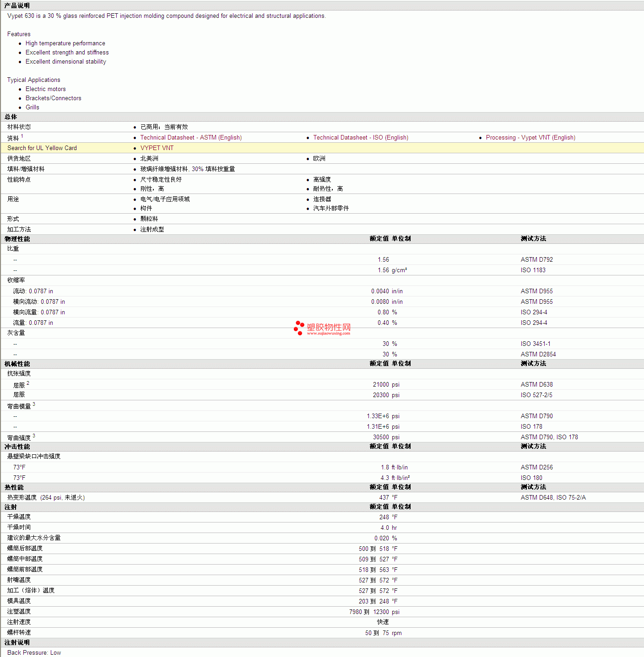
Task: Click the 射嘴温度 row label
Action: (x=19, y=580)
